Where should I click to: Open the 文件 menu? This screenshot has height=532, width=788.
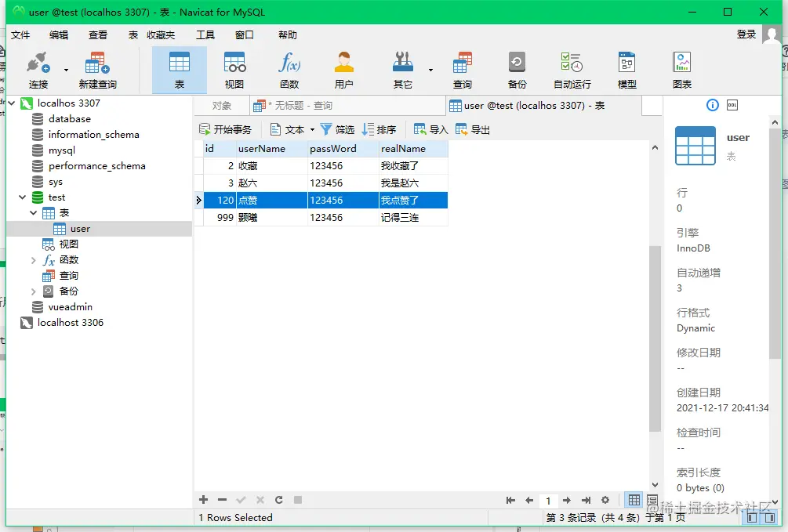(x=20, y=34)
